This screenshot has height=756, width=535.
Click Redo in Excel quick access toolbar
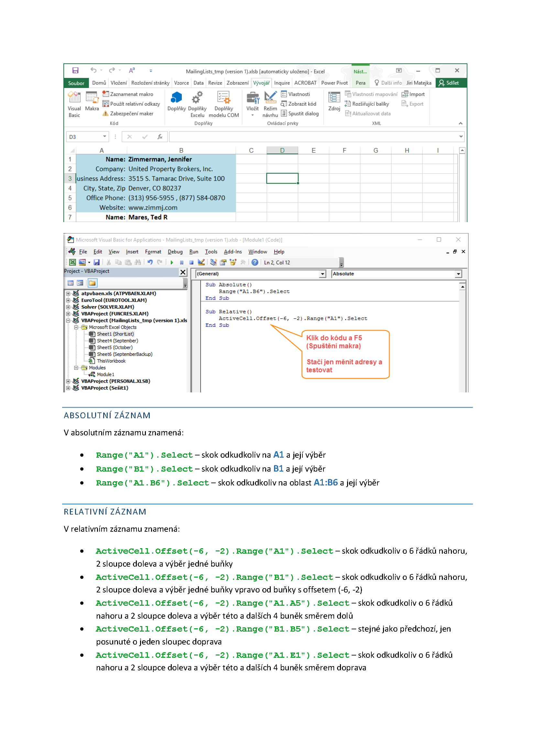point(112,70)
